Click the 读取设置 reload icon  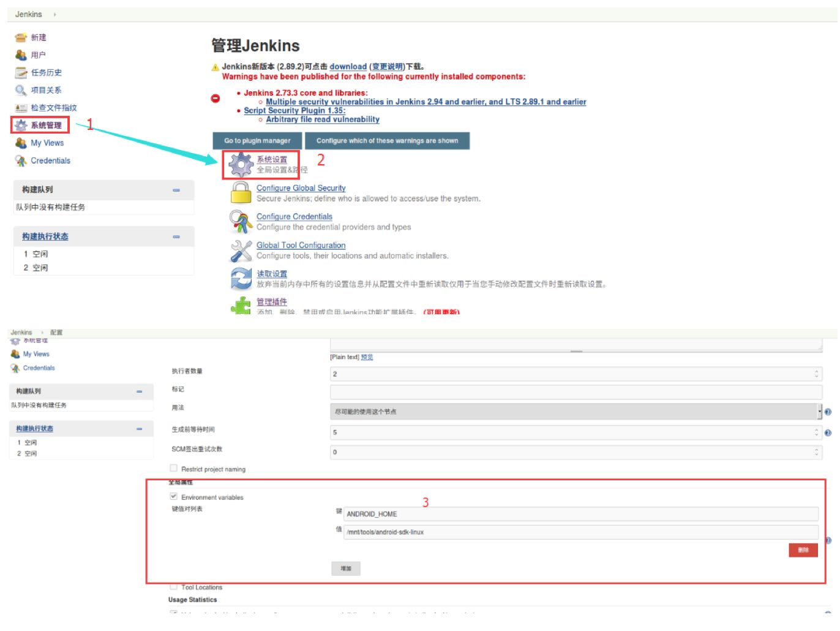(x=241, y=279)
